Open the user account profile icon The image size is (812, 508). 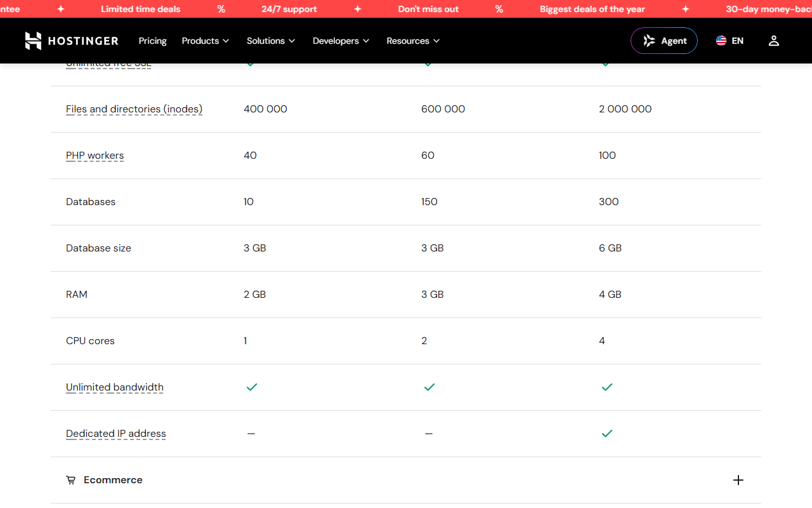point(773,41)
